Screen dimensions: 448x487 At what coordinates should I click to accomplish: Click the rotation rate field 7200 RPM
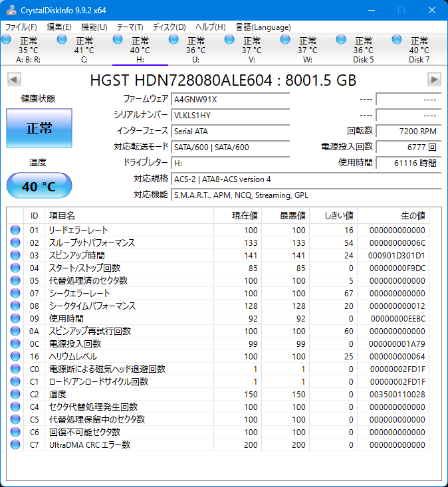(x=408, y=131)
